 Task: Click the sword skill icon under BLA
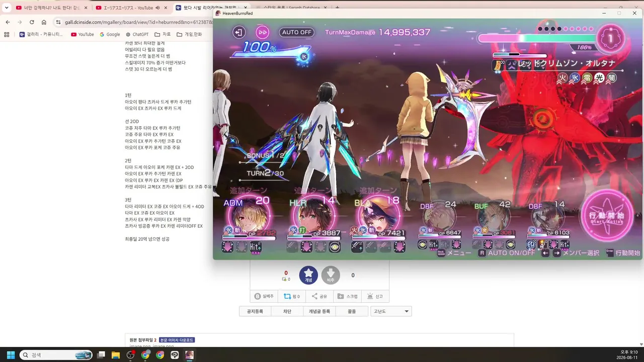(357, 247)
